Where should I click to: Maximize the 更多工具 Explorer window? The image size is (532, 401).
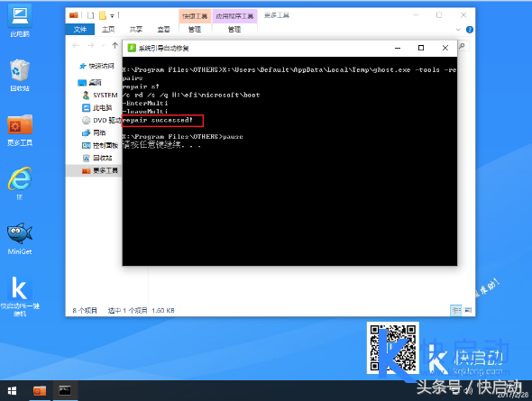(439, 15)
